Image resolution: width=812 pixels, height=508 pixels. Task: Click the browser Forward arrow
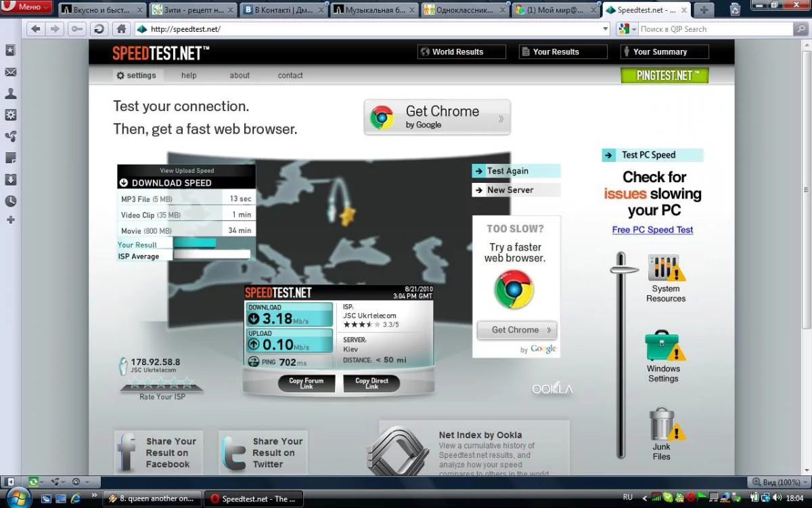(x=55, y=29)
